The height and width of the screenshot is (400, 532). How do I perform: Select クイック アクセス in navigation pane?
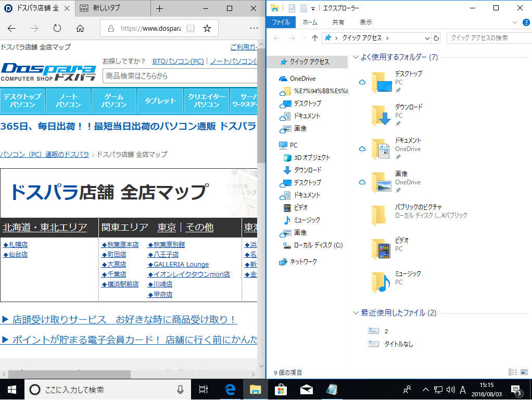pos(309,62)
